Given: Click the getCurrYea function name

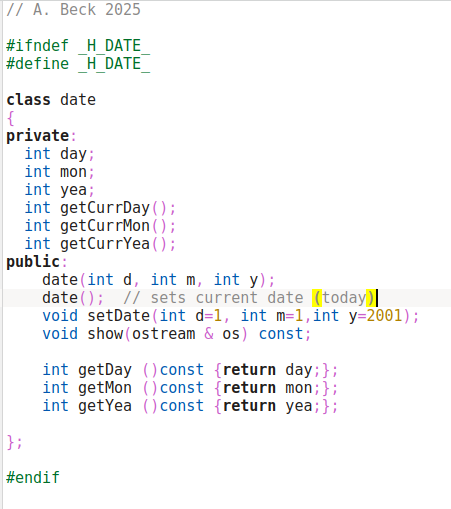Looking at the screenshot, I should [x=105, y=244].
